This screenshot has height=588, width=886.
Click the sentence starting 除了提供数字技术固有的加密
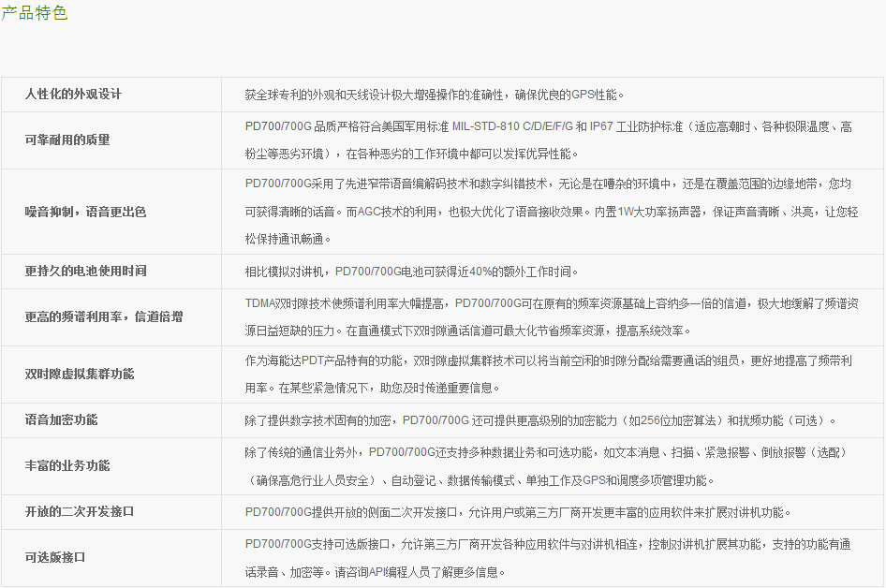(x=540, y=420)
